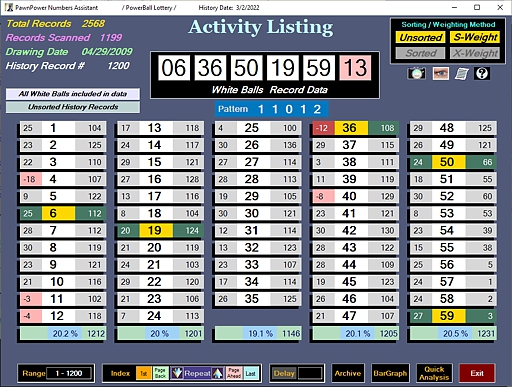Click the 20.2 % column total
The height and width of the screenshot is (387, 512).
tap(65, 333)
